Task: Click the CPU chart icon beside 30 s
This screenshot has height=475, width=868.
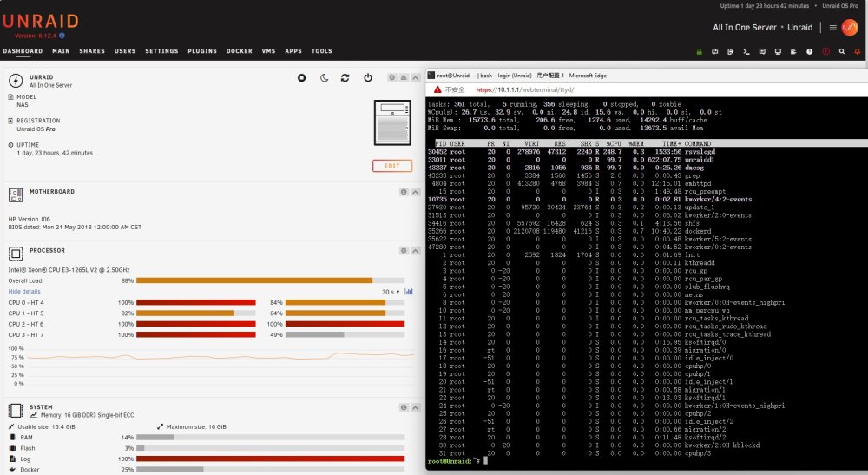Action: click(409, 291)
